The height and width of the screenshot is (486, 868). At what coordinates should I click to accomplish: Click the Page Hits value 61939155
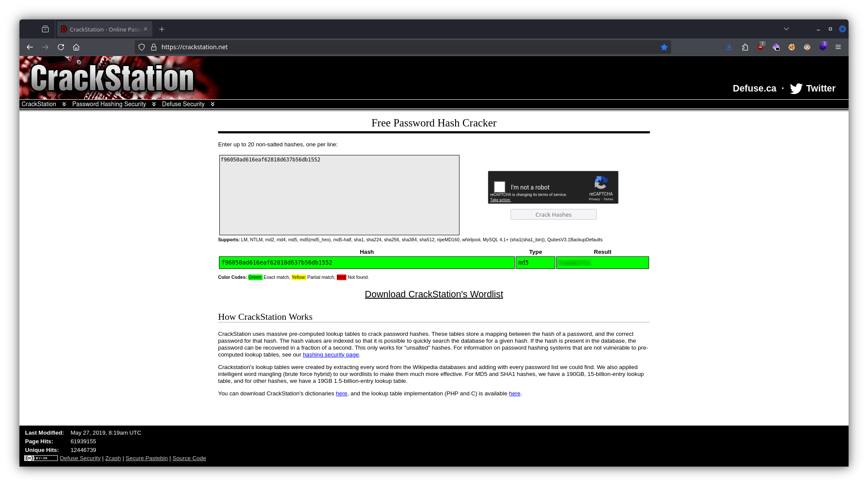click(83, 442)
